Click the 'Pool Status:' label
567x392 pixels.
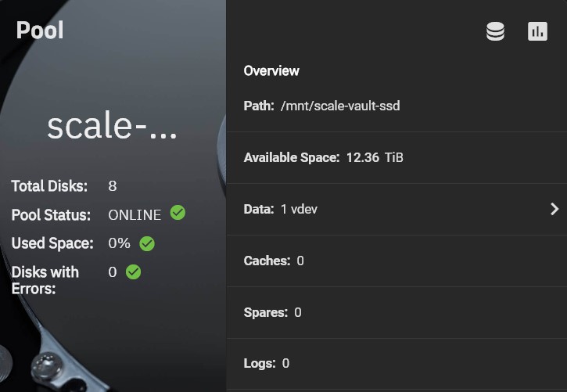click(51, 215)
